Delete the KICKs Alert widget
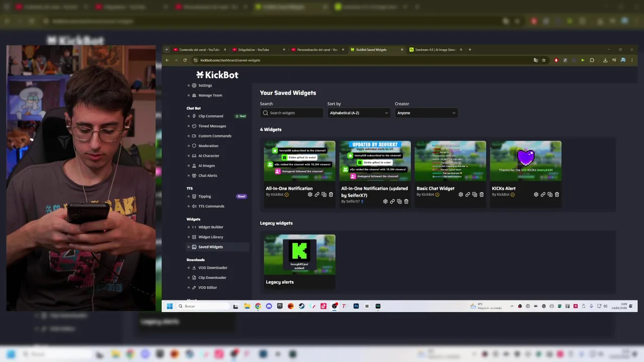 [x=557, y=195]
